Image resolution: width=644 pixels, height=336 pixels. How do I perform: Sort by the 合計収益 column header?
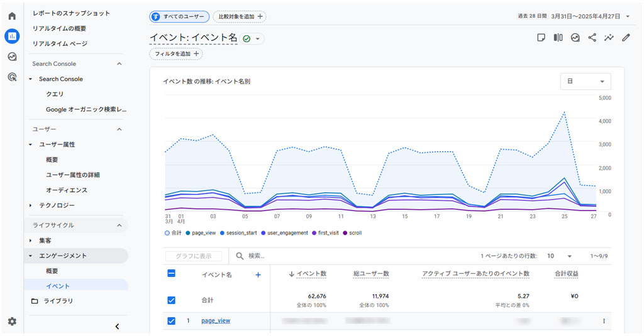point(567,274)
